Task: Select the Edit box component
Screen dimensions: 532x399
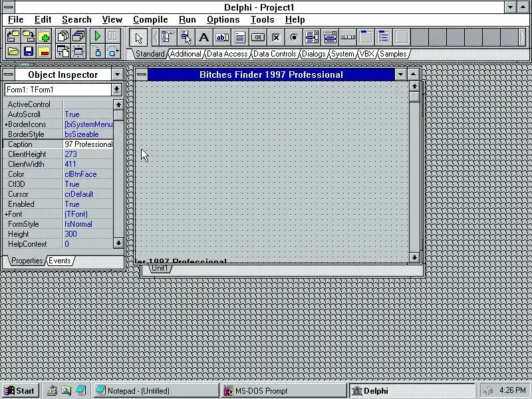Action: pyautogui.click(x=222, y=37)
